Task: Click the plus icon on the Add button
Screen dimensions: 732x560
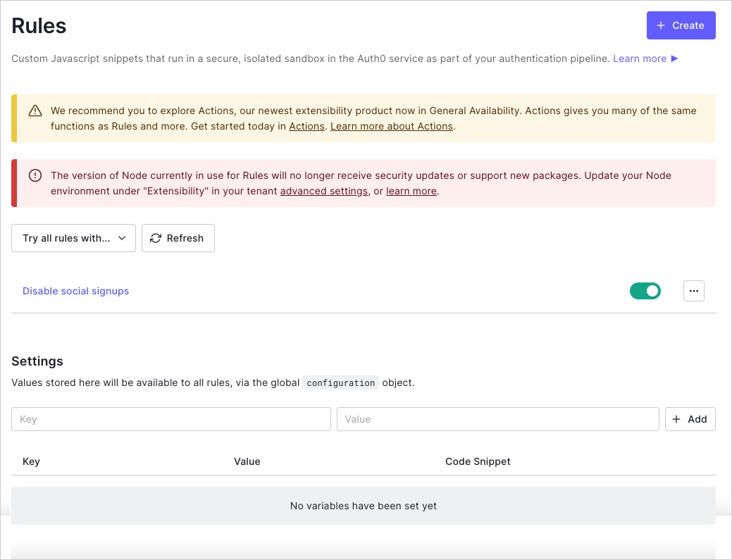Action: click(x=678, y=419)
